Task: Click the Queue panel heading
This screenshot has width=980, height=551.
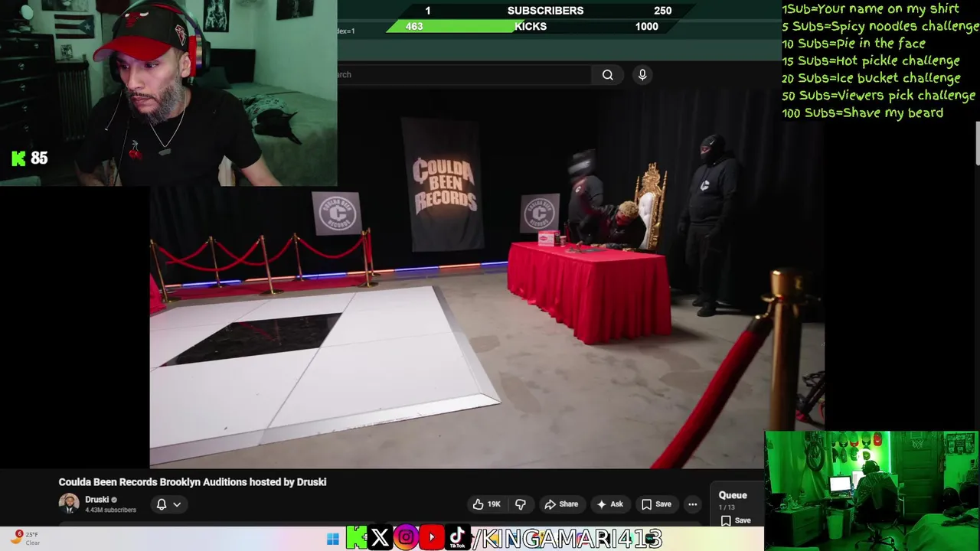Action: 733,495
